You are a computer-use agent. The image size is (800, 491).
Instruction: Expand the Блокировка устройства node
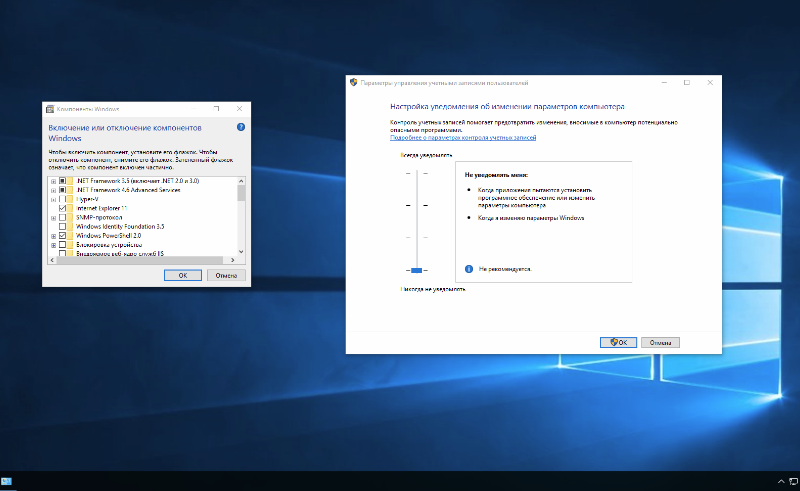pyautogui.click(x=53, y=246)
